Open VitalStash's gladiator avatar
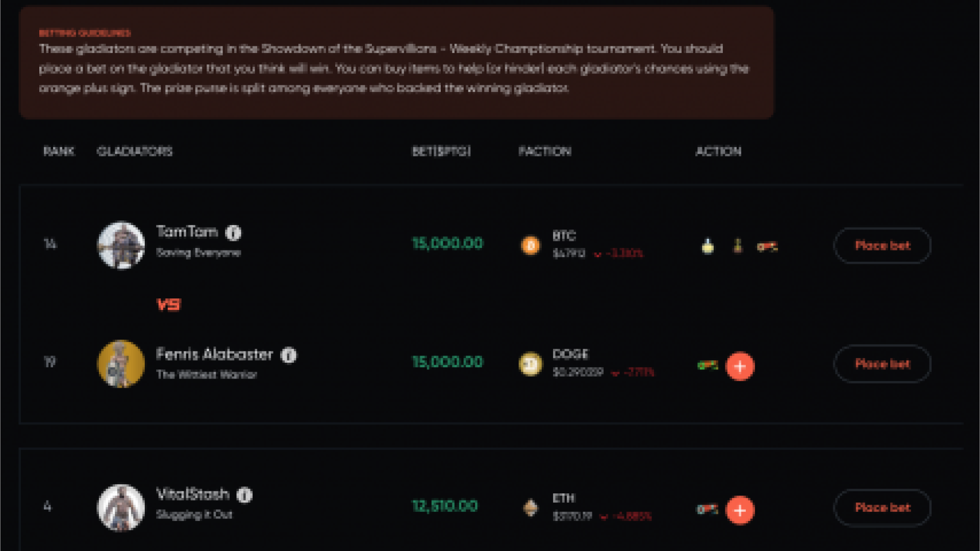Image resolution: width=980 pixels, height=551 pixels. coord(121,508)
